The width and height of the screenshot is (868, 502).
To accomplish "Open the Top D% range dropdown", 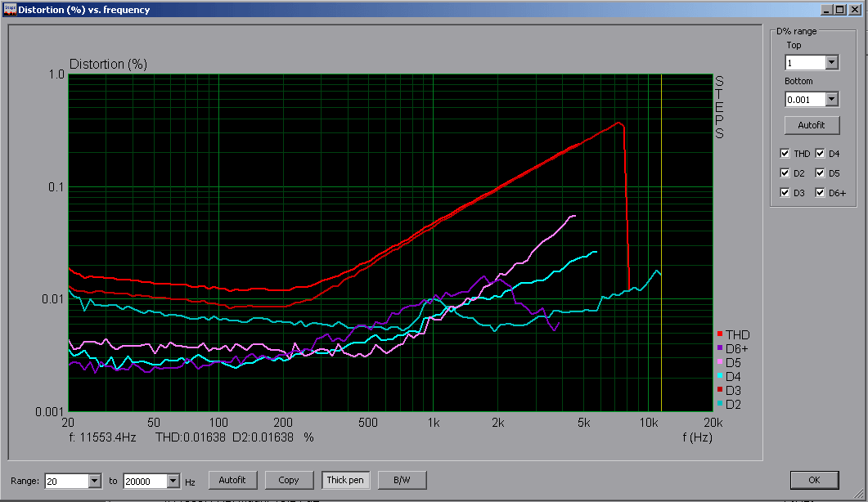I will point(831,63).
